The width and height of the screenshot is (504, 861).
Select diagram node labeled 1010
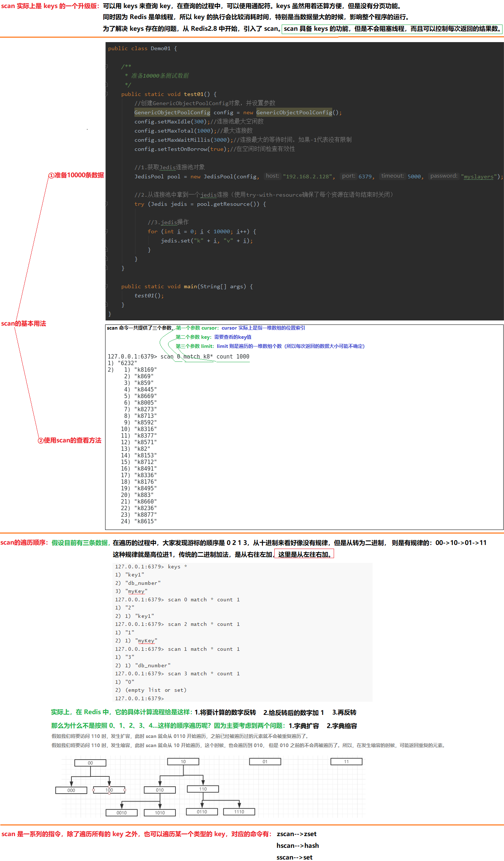tap(160, 813)
